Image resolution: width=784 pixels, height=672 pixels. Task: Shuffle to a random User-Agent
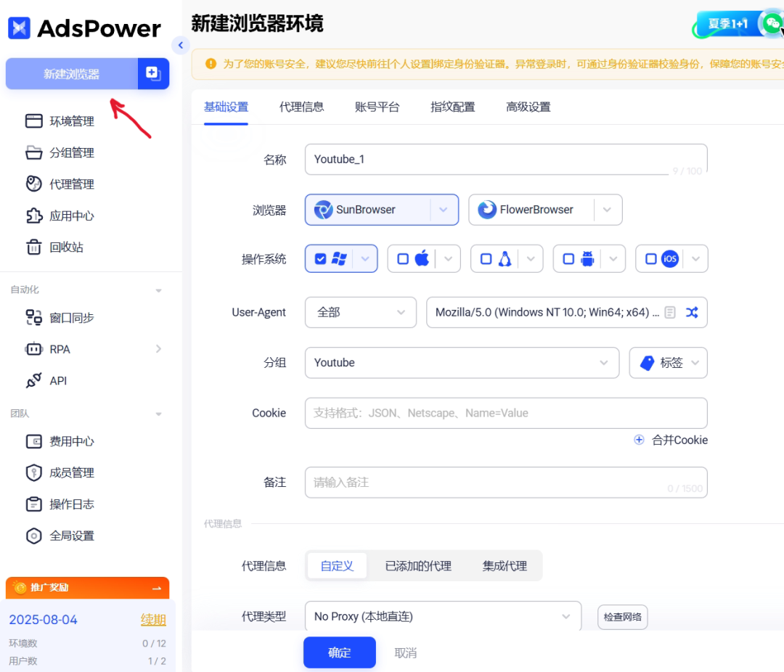pyautogui.click(x=691, y=312)
